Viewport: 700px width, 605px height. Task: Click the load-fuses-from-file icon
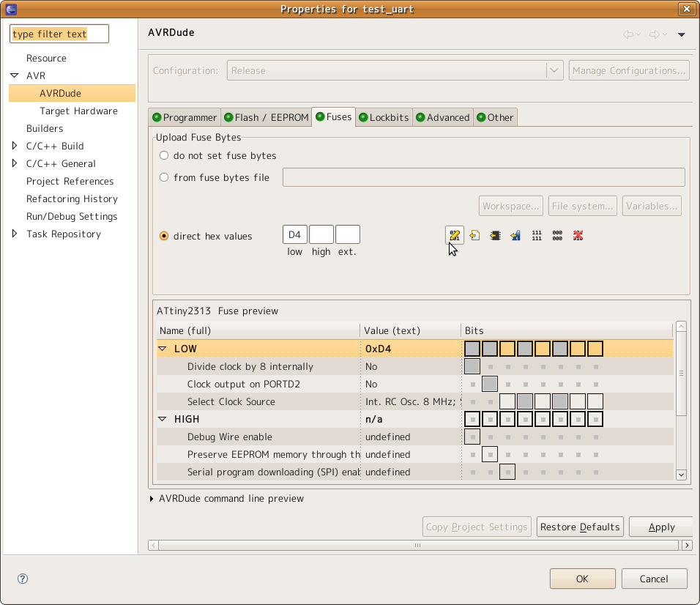tap(474, 235)
